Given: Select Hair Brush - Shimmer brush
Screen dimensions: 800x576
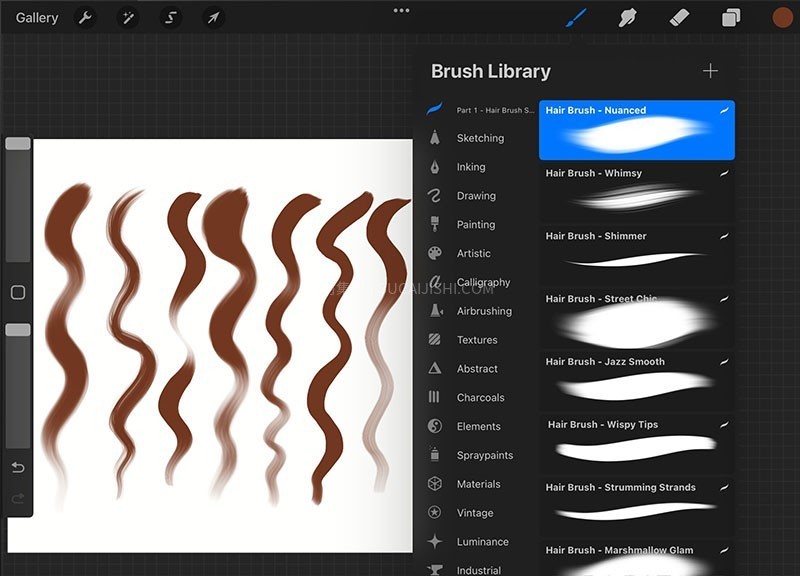Looking at the screenshot, I should (x=637, y=256).
